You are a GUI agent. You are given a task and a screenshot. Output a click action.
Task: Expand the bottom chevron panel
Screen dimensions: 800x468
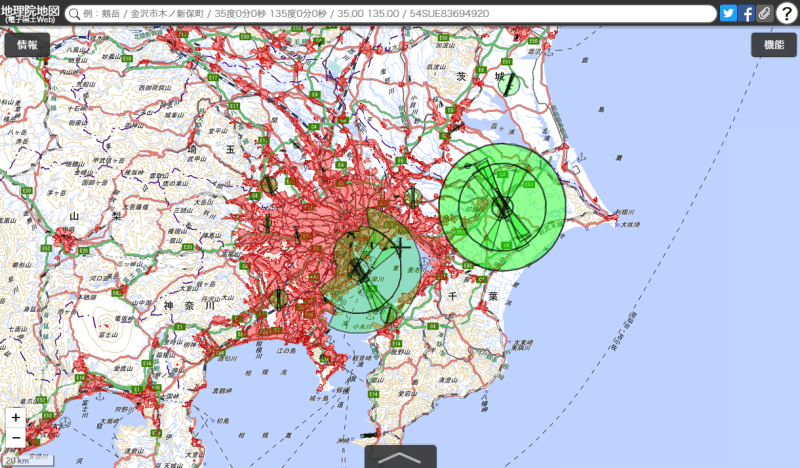click(x=400, y=457)
